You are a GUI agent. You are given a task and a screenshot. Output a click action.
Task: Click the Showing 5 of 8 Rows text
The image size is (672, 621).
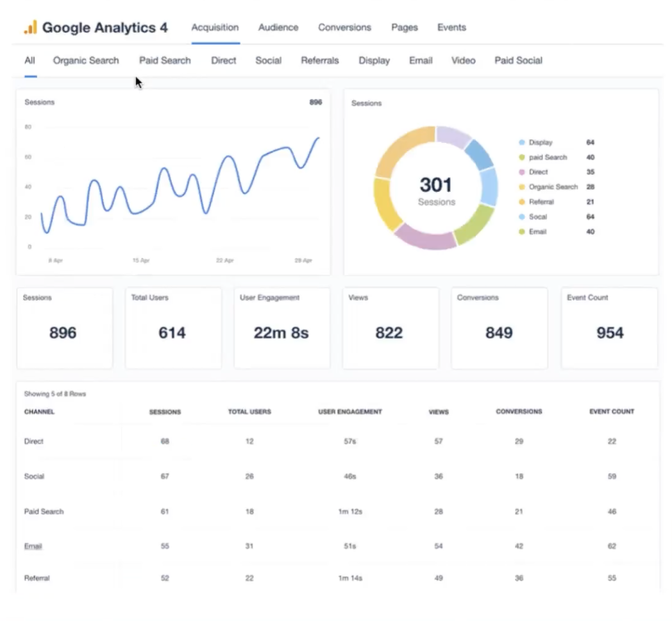click(55, 394)
